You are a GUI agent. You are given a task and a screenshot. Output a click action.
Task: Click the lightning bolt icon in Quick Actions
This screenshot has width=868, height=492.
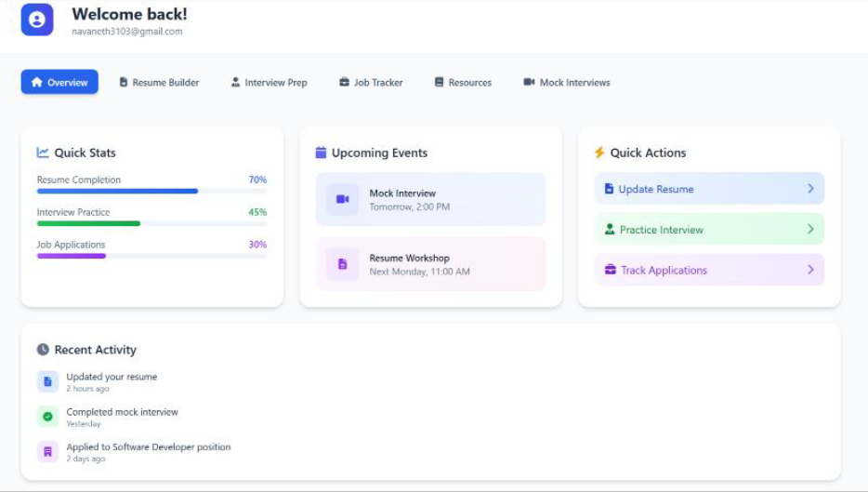click(x=599, y=153)
